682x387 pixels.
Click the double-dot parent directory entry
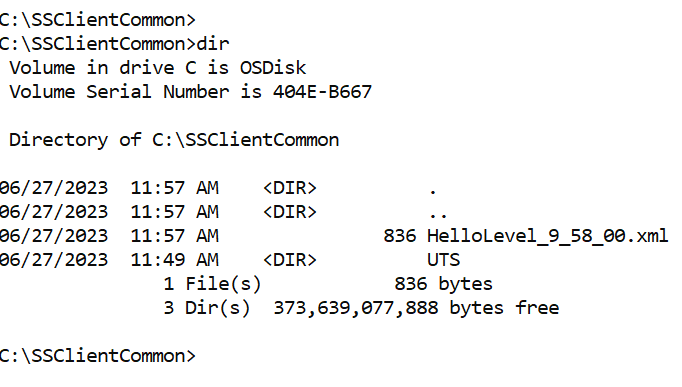pos(438,214)
